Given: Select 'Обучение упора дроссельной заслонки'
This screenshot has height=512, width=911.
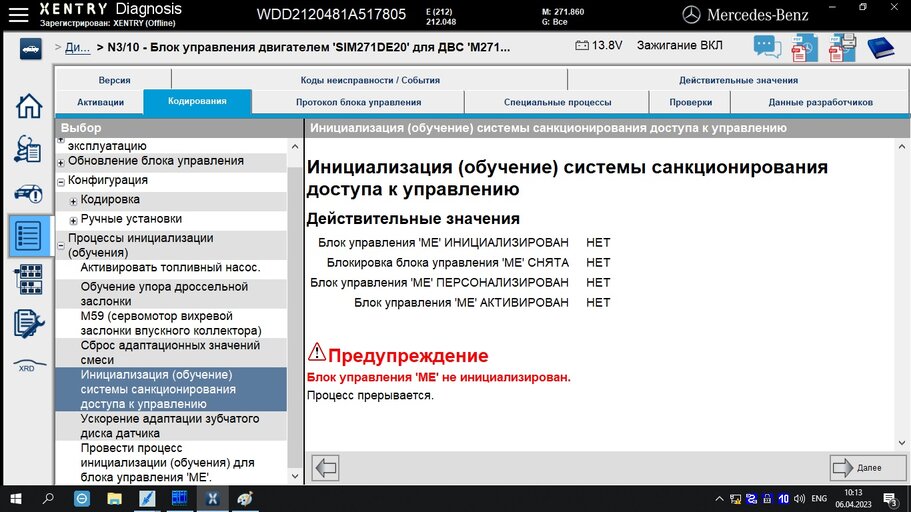Looking at the screenshot, I should pyautogui.click(x=171, y=293).
